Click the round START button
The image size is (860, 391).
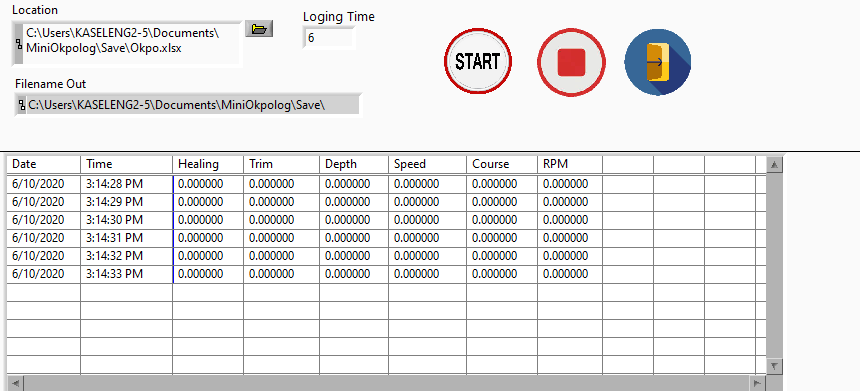point(478,61)
